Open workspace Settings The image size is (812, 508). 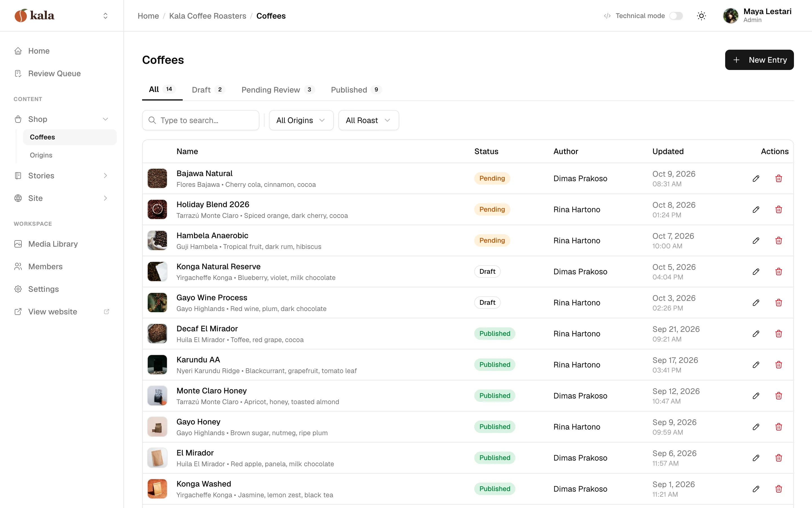62,289
